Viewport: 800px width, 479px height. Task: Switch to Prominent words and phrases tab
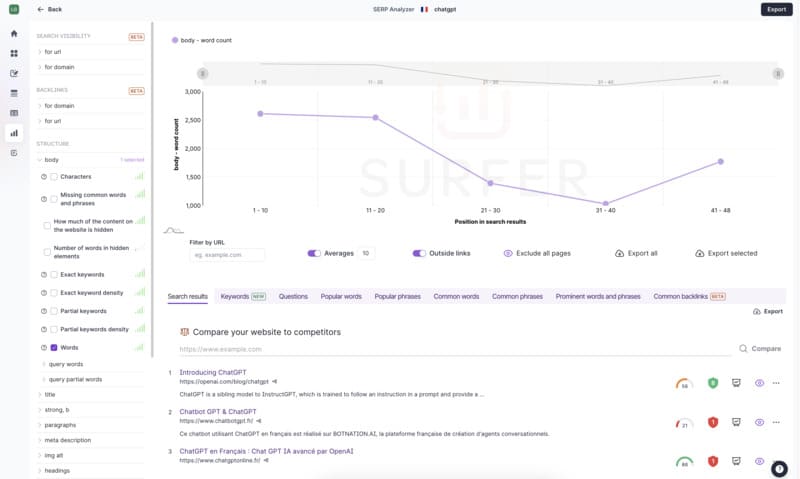598,296
